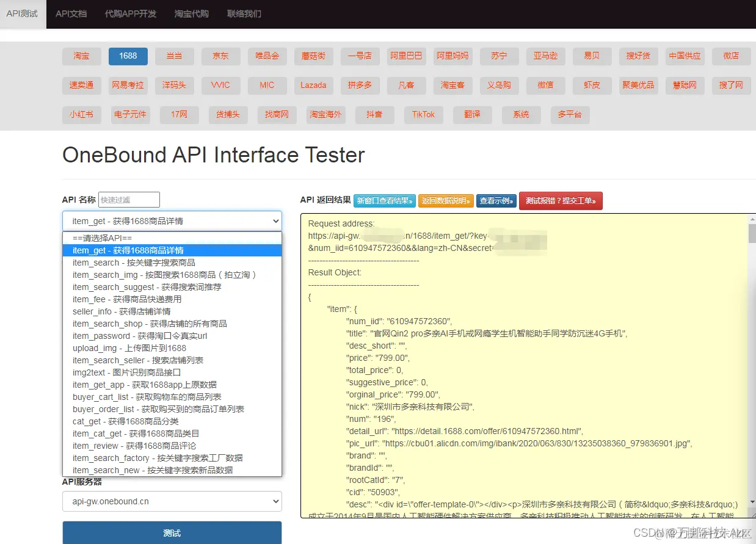Viewport: 756px width, 544px height.
Task: Select the 一号店 platform
Action: tap(360, 56)
